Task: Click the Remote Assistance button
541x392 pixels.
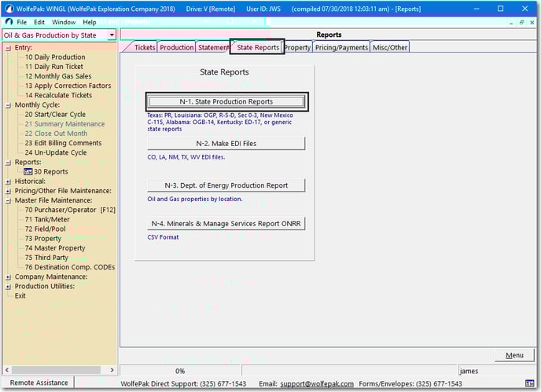Action: point(39,383)
